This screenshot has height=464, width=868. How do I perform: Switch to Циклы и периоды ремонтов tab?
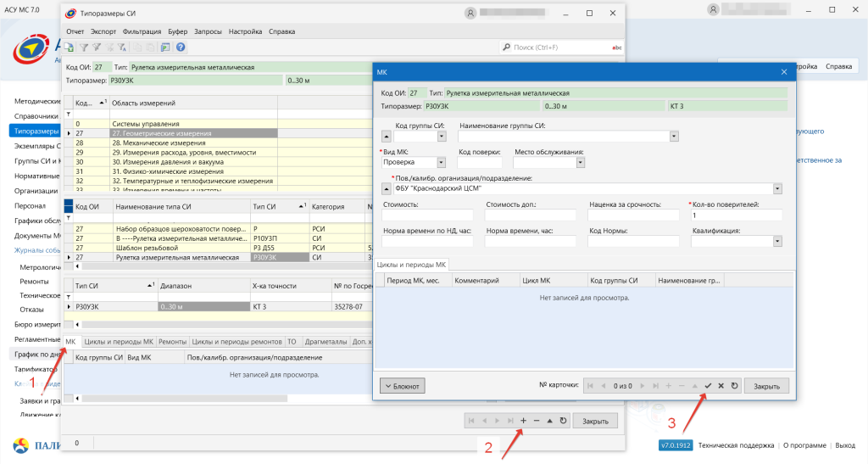(237, 342)
